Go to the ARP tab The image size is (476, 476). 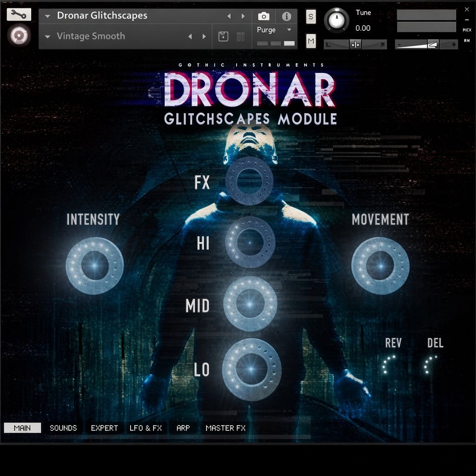coord(183,428)
